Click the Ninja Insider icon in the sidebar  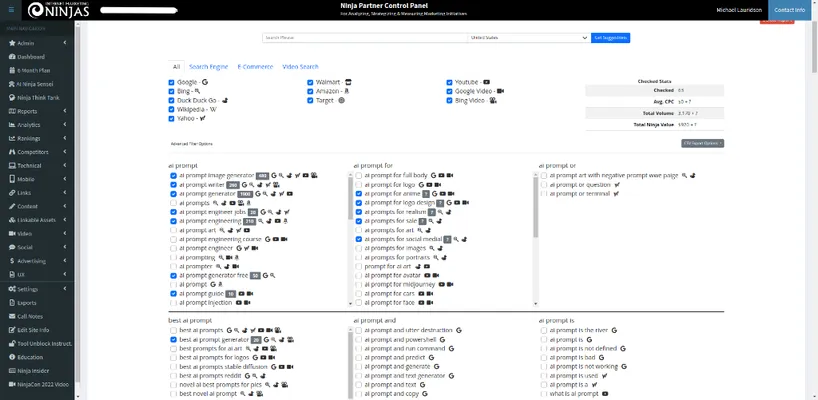point(10,370)
